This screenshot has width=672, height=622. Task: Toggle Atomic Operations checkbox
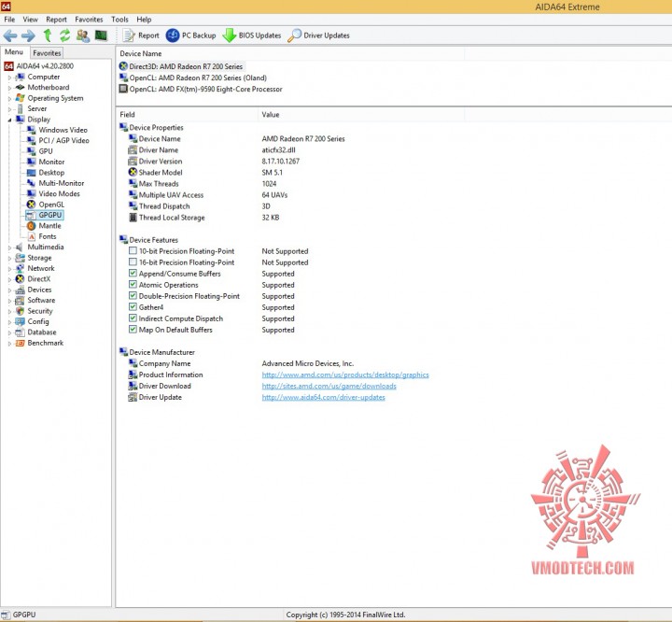tap(133, 285)
